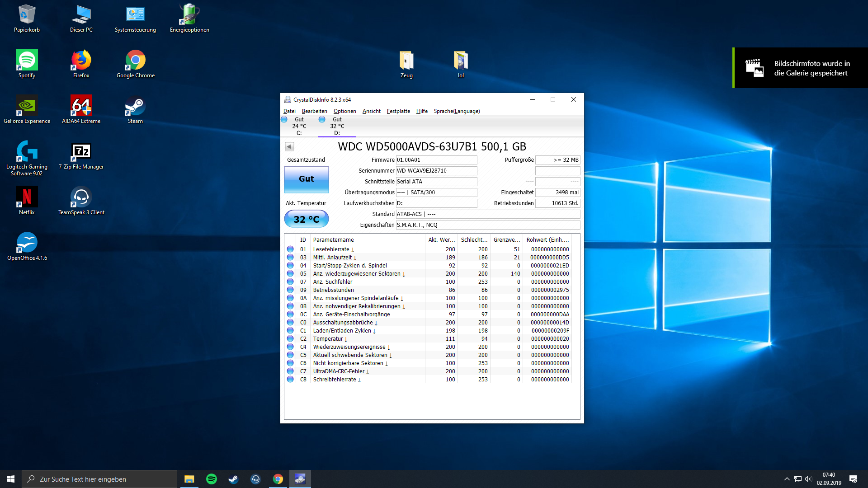Open the Optionen menu
Image resolution: width=868 pixels, height=488 pixels.
(344, 111)
